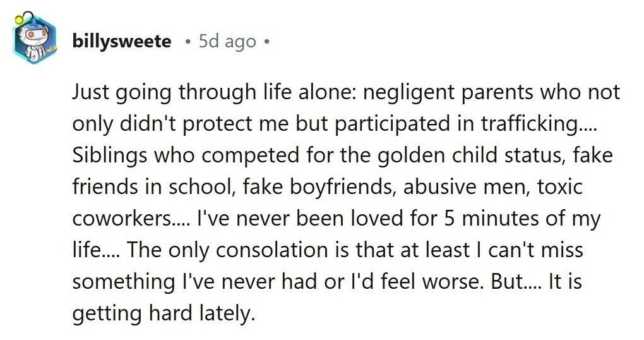Screen dimensions: 644x340
Task: Open the billysweete username profile link
Action: [122, 42]
